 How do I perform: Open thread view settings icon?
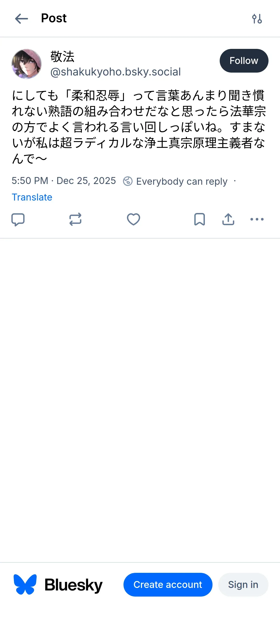pyautogui.click(x=257, y=19)
